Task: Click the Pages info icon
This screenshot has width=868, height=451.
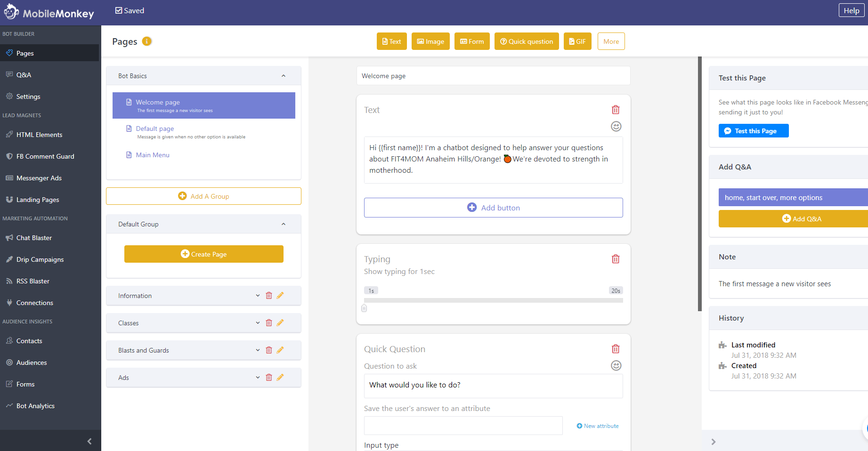Action: point(147,41)
